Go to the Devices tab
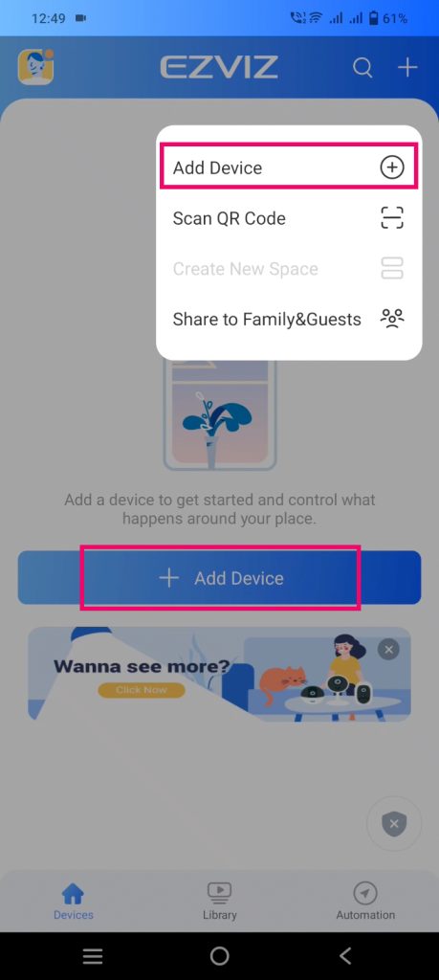This screenshot has height=980, width=439. pos(73,901)
